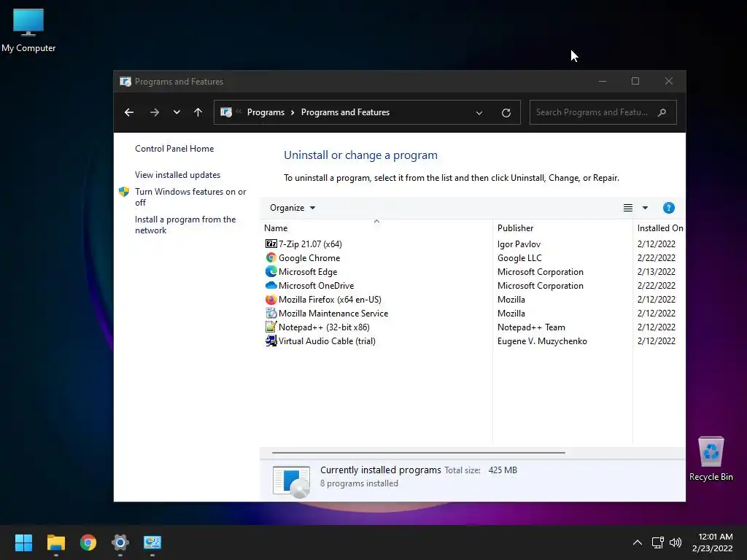Open Install a program from the network

point(185,225)
